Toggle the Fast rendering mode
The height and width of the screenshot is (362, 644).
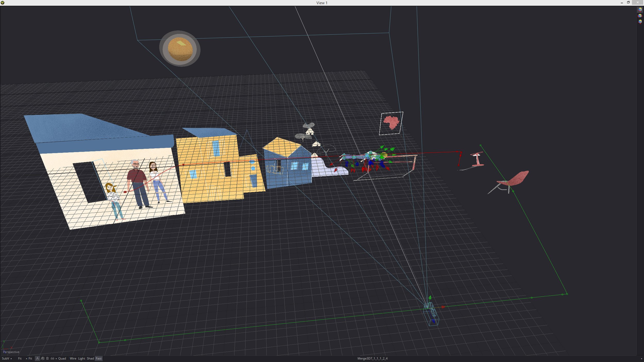[x=99, y=358]
